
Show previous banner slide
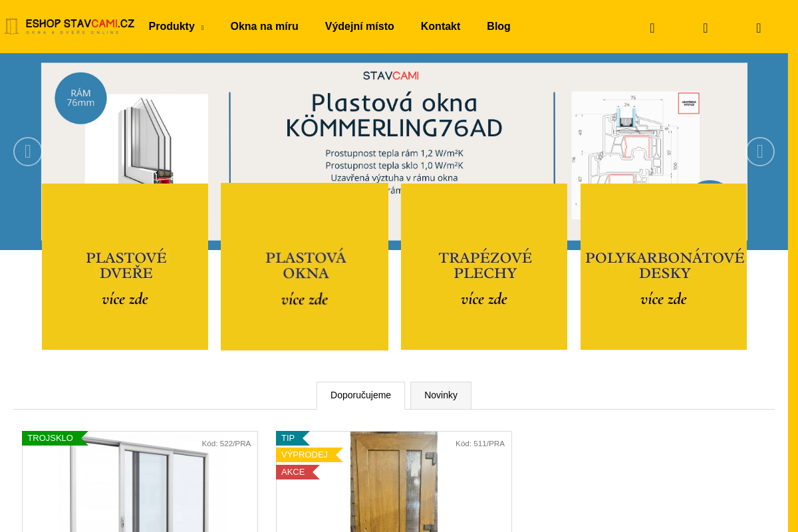point(28,152)
